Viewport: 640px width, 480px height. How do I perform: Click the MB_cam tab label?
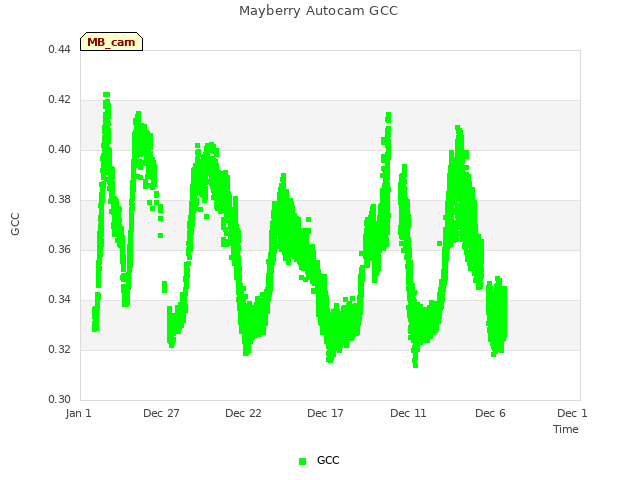(111, 42)
